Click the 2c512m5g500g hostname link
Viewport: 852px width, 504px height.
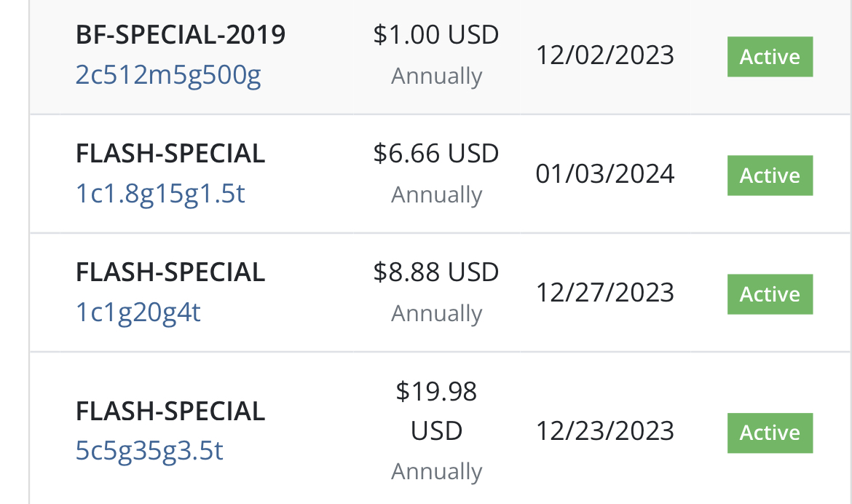[x=168, y=75]
